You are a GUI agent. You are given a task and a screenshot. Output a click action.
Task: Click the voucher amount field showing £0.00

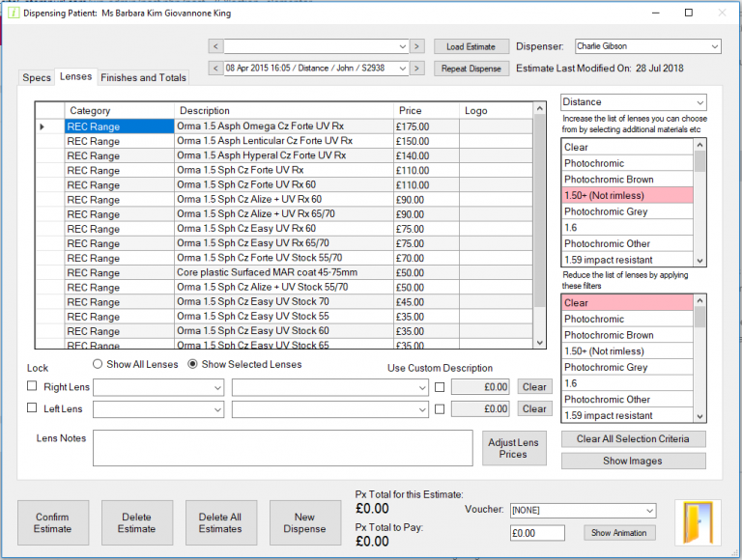537,533
